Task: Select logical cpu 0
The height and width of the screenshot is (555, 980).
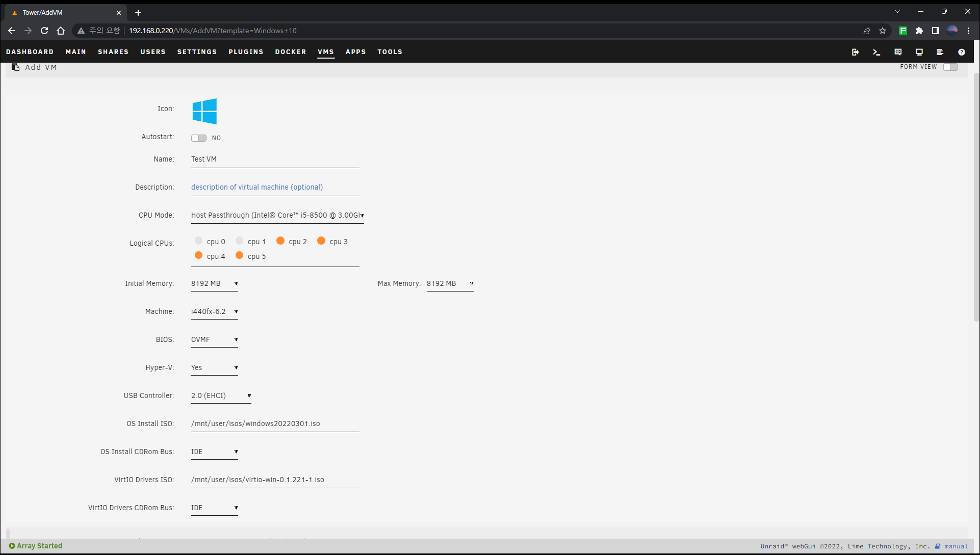Action: (x=198, y=241)
